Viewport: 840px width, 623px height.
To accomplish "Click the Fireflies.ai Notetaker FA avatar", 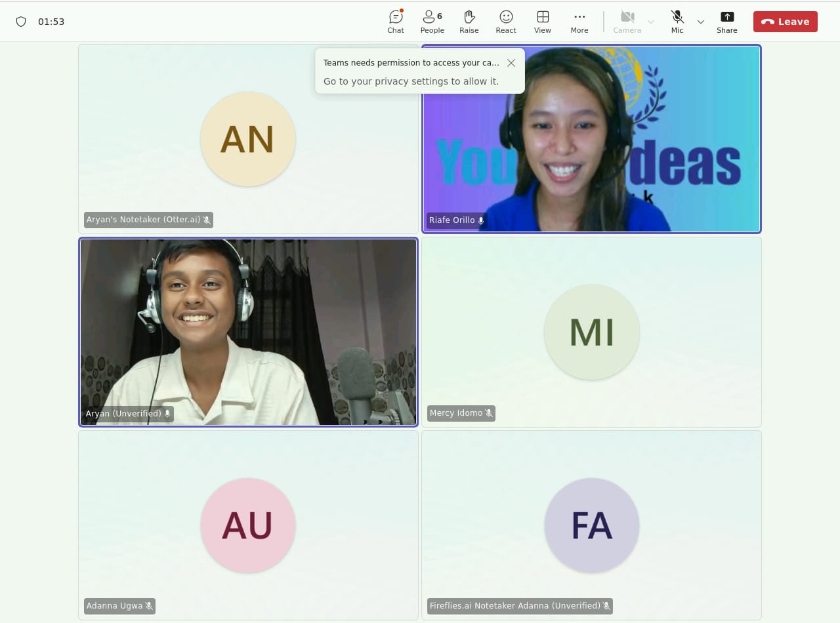I will click(x=591, y=525).
